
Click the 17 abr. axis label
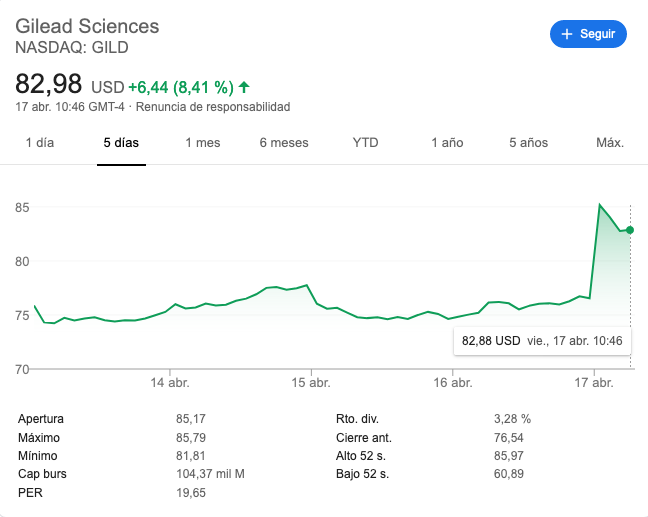(594, 383)
